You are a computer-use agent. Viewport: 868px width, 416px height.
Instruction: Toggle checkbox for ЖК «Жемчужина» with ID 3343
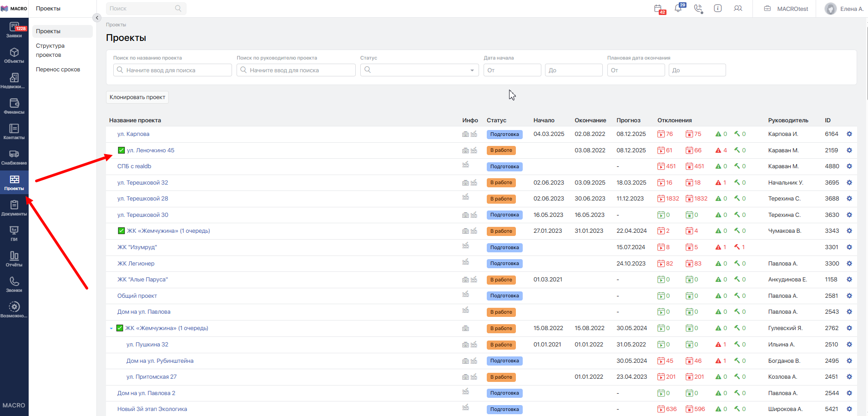(121, 231)
